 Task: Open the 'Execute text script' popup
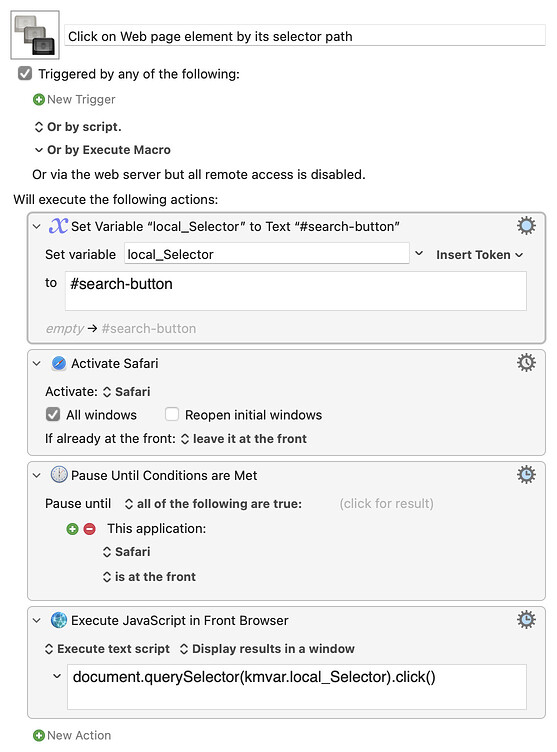coord(107,649)
